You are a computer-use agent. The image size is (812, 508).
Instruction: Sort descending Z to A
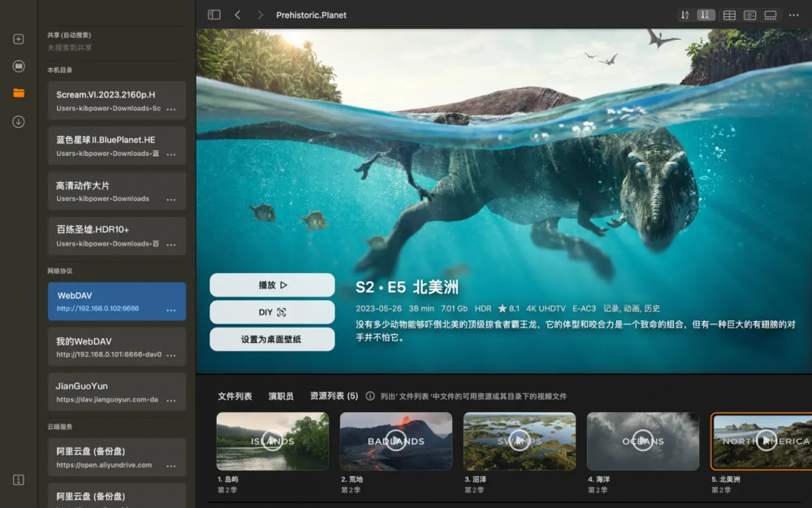706,15
